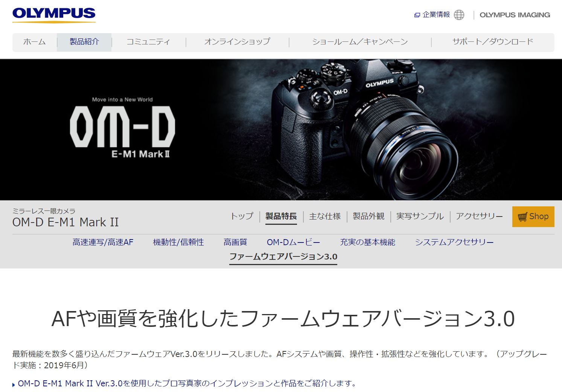This screenshot has width=562, height=392.
Task: Open システムアクセサリー section link
Action: pos(454,242)
